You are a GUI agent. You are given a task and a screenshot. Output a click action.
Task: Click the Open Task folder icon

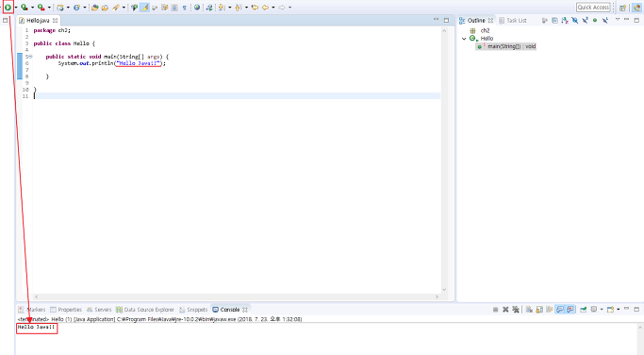coord(106,8)
